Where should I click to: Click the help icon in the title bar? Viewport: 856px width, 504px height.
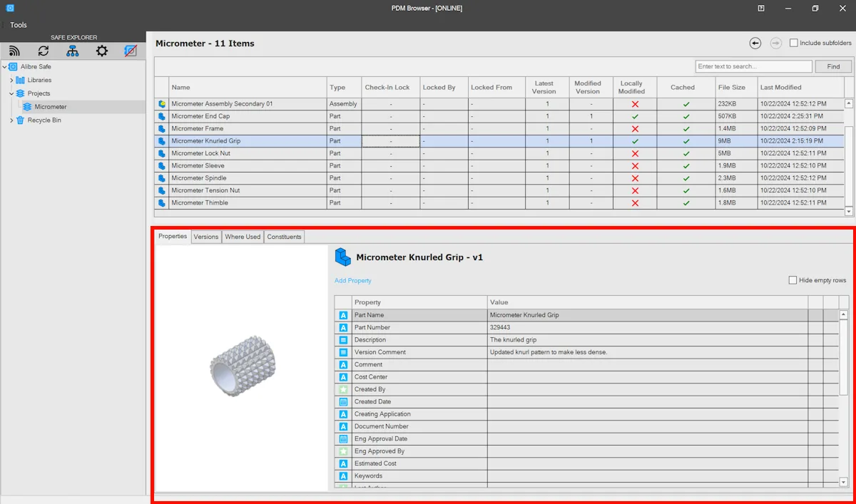click(761, 9)
